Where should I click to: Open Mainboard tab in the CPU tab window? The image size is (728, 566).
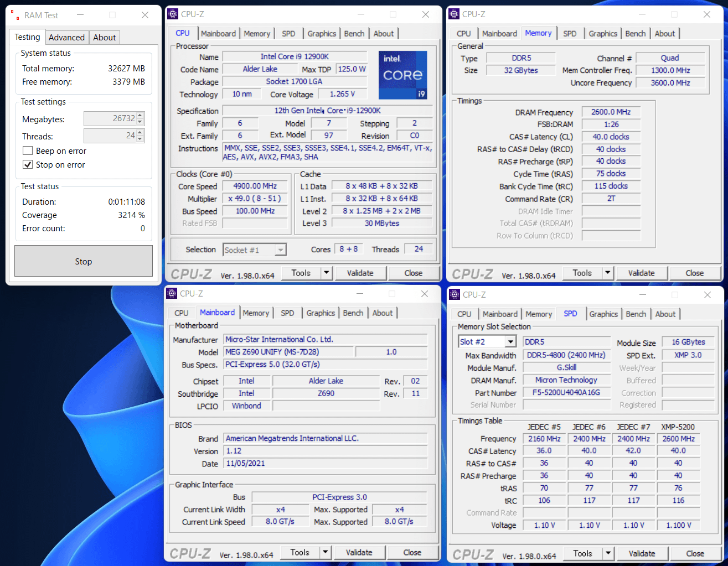pos(218,34)
